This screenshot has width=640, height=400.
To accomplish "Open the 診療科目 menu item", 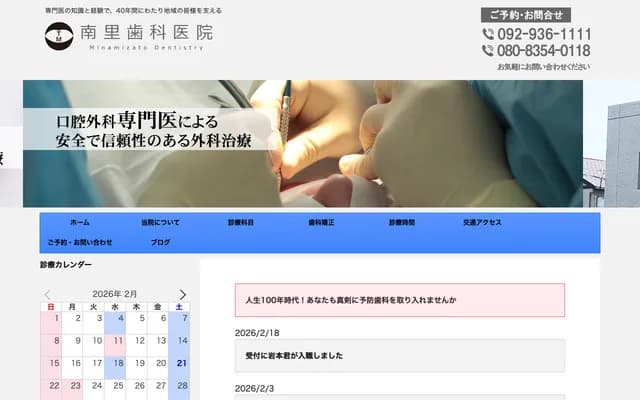I will click(x=241, y=222).
